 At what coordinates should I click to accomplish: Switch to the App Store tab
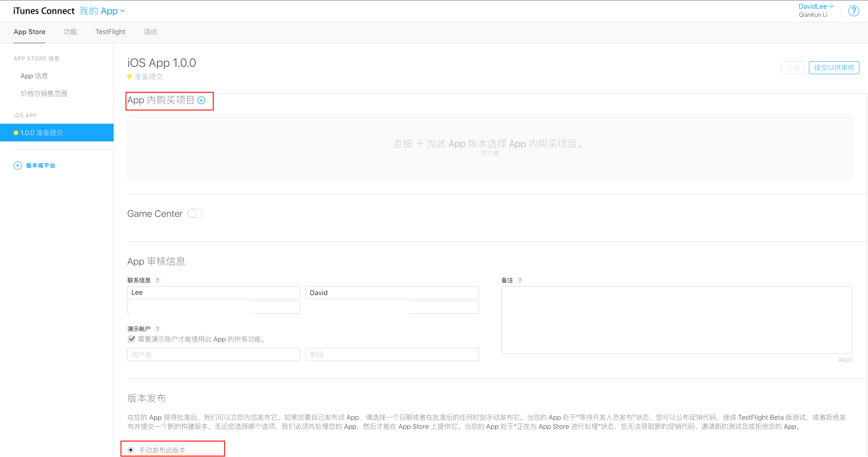tap(30, 32)
